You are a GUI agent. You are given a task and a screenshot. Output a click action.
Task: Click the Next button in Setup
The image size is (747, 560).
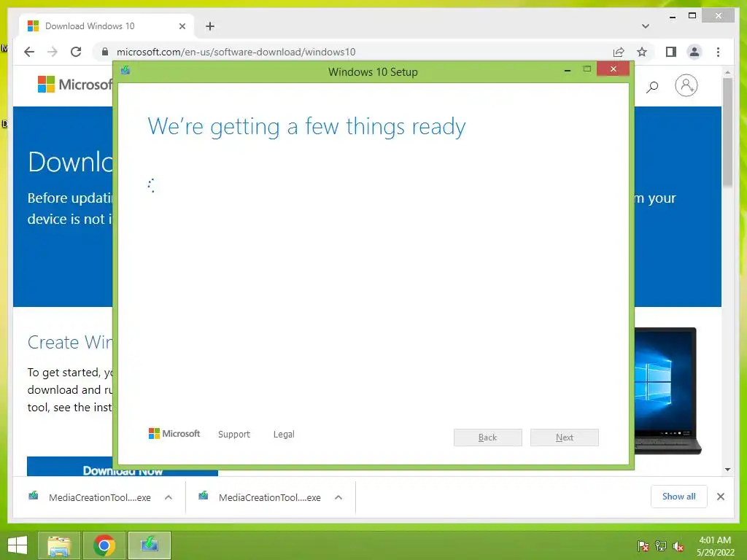[565, 437]
